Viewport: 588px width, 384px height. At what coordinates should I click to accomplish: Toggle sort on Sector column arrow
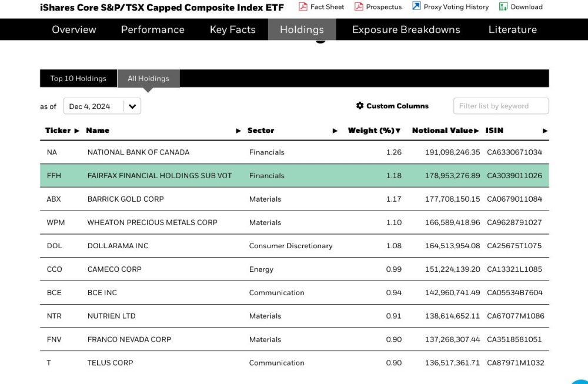[x=335, y=131]
